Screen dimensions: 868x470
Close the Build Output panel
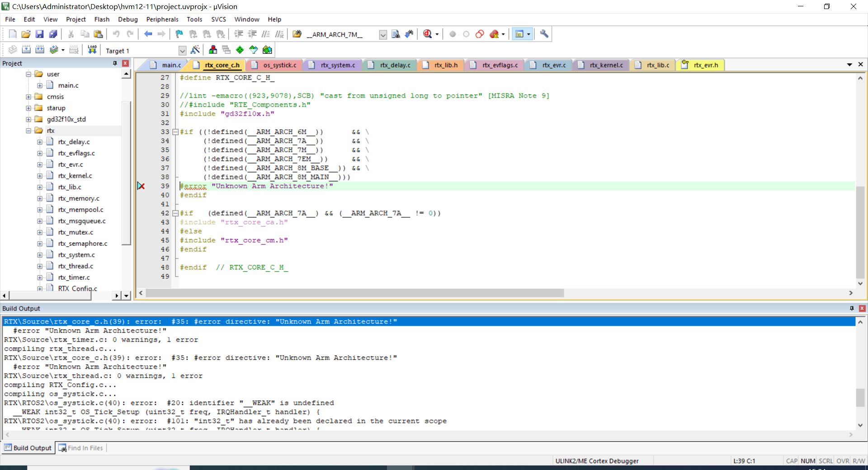tap(862, 308)
